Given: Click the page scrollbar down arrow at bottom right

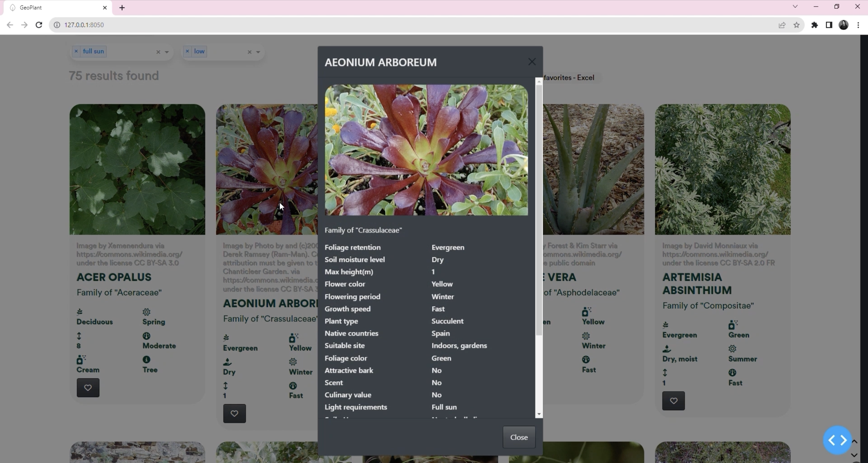Looking at the screenshot, I should point(854,455).
